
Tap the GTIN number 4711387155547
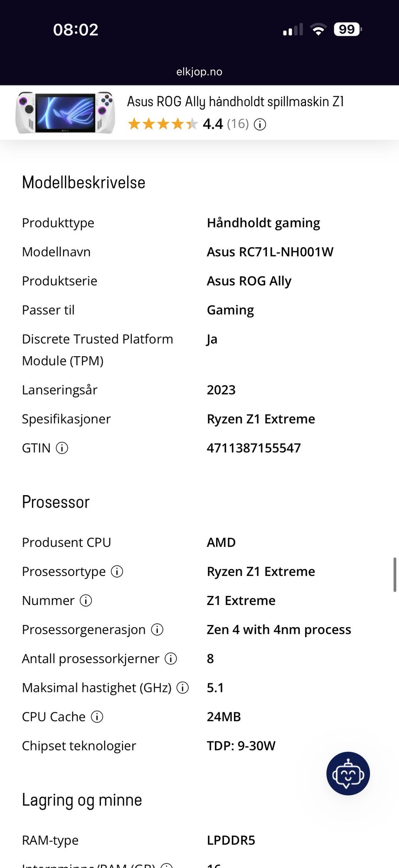254,448
